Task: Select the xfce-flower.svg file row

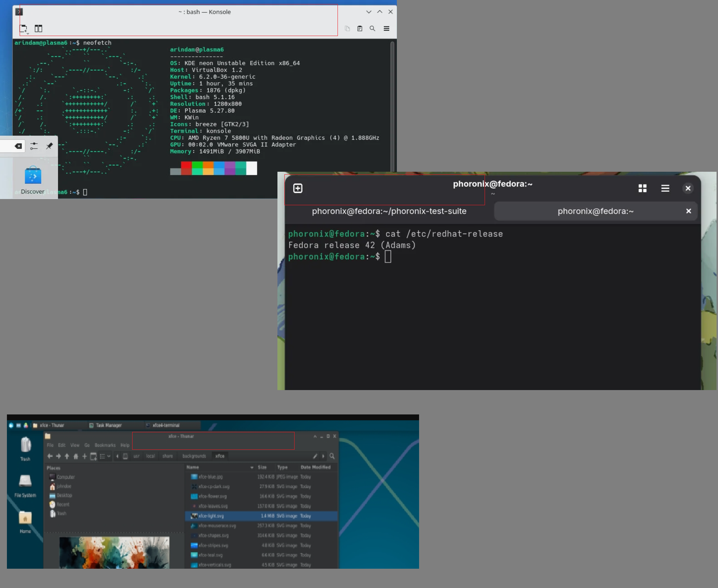Action: click(x=213, y=496)
